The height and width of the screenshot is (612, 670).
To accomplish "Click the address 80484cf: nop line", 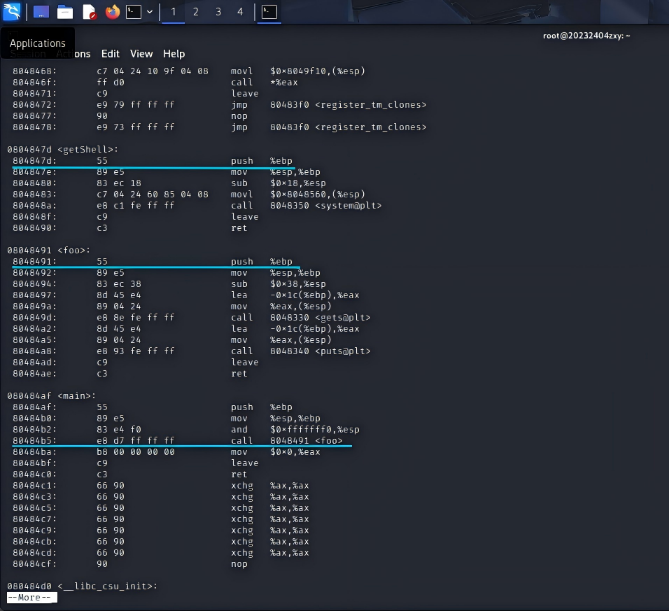I will point(130,564).
